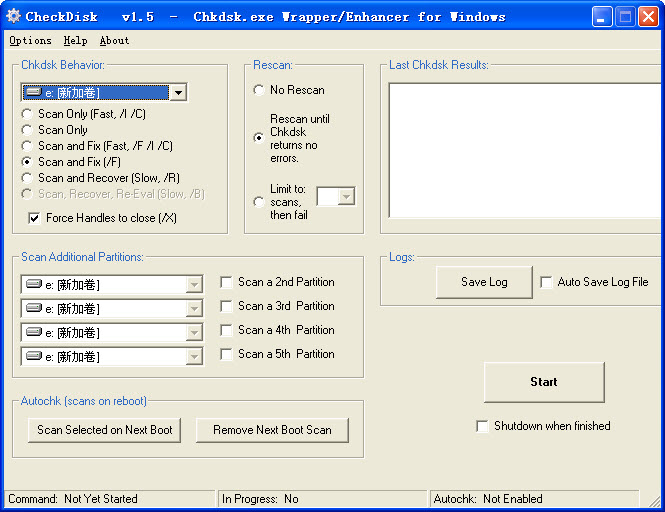Open the About menu
Screen dimensions: 665x512
114,41
